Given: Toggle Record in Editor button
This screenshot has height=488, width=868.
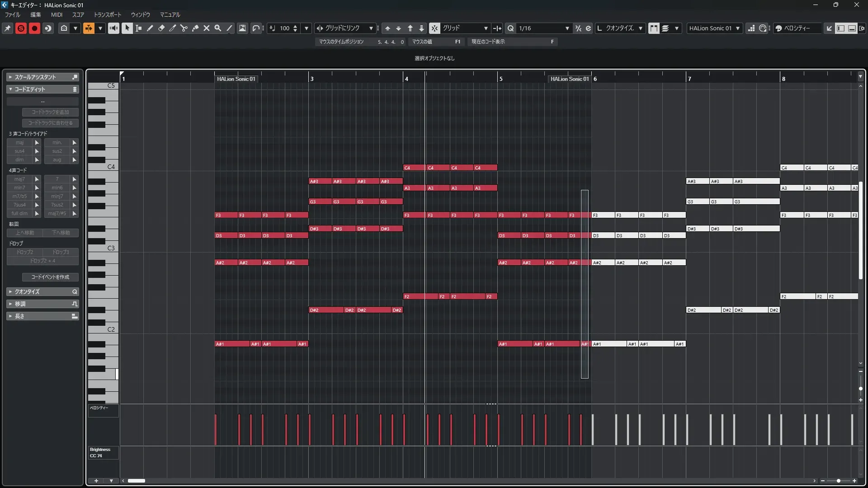Looking at the screenshot, I should (x=34, y=28).
